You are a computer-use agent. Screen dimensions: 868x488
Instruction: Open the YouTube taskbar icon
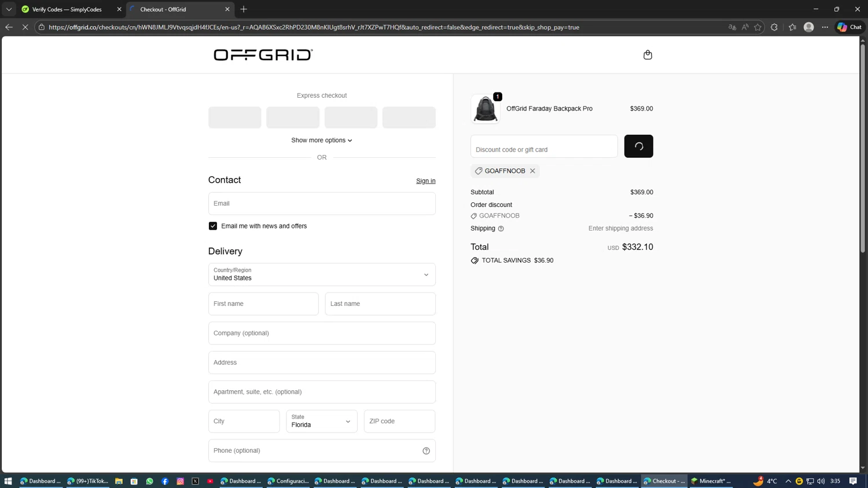pyautogui.click(x=211, y=481)
